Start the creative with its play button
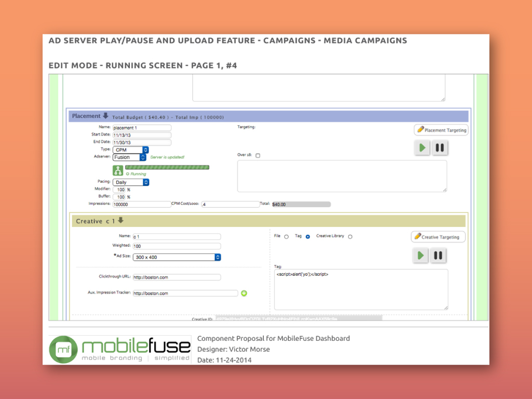The image size is (532, 399). pyautogui.click(x=420, y=256)
